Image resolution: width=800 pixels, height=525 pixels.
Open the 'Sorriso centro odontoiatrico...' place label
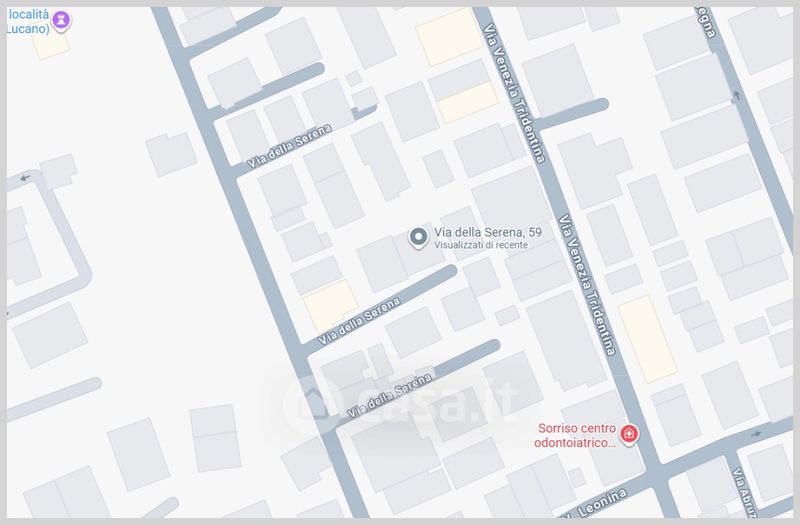576,435
